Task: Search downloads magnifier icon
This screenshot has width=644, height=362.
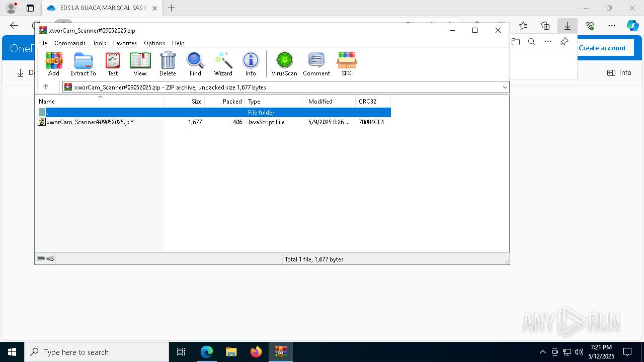Action: 532,42
